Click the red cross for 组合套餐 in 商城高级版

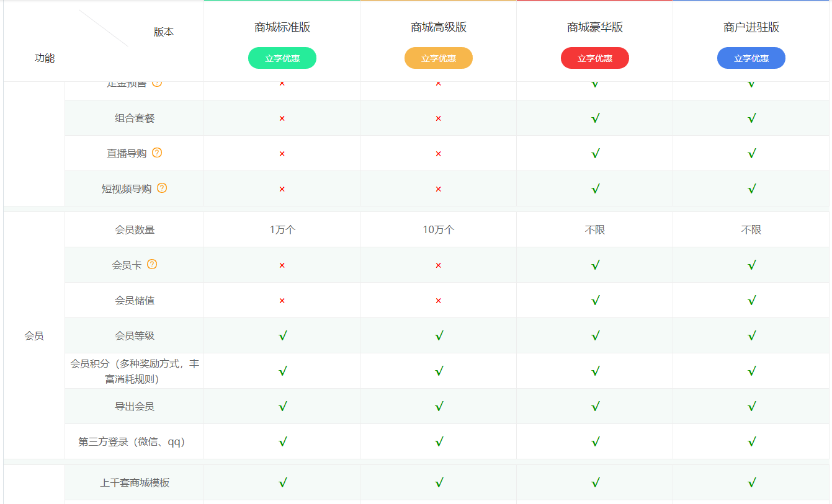[439, 118]
